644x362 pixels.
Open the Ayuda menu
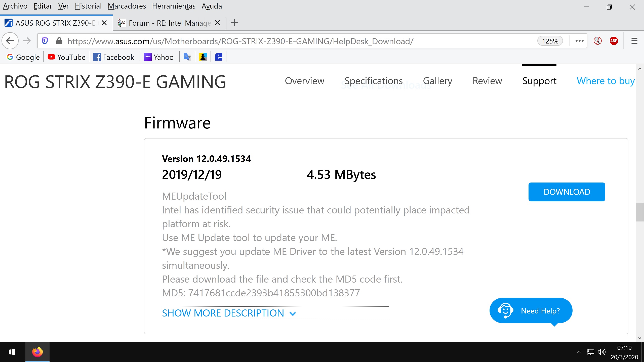(212, 6)
